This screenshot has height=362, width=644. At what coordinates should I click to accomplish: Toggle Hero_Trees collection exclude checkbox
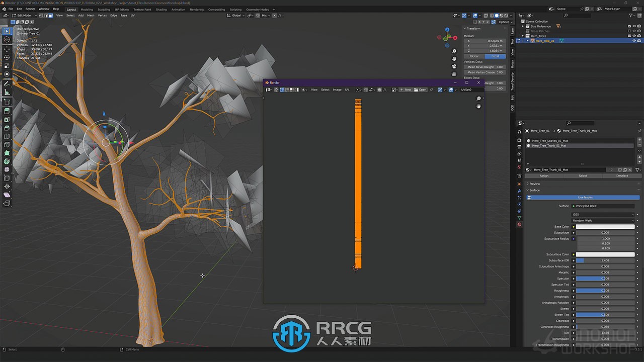click(x=629, y=36)
